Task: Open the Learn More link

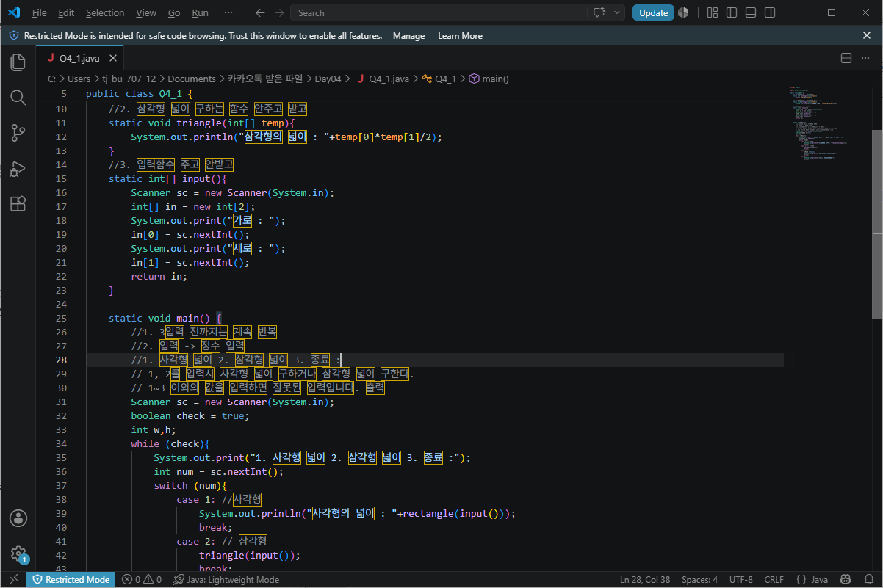Action: (460, 36)
